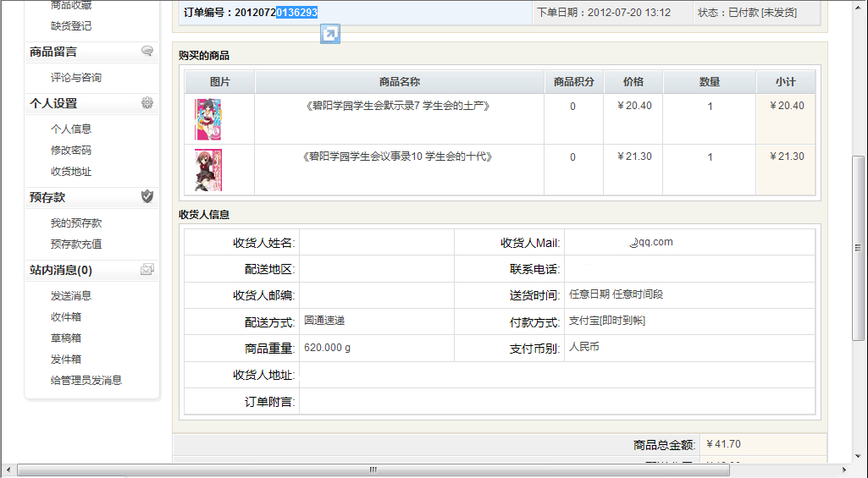
Task: Click the horizontal scrollbar thumb
Action: click(x=373, y=470)
